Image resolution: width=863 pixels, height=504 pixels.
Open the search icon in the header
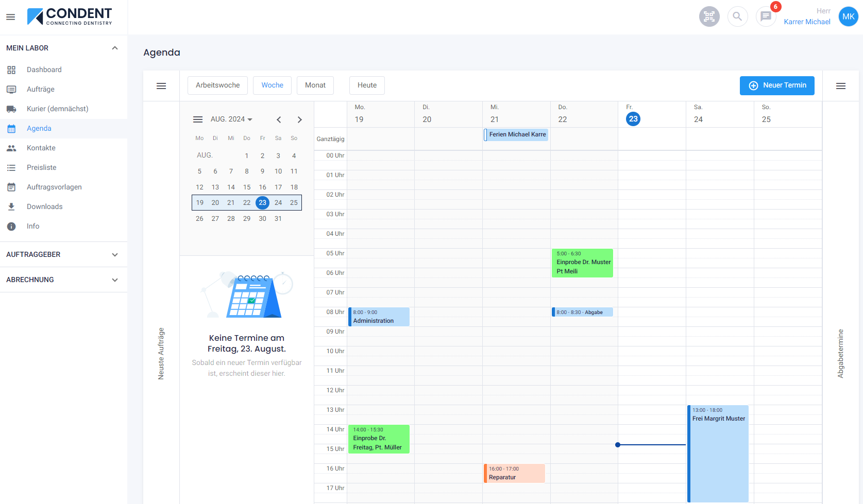737,16
